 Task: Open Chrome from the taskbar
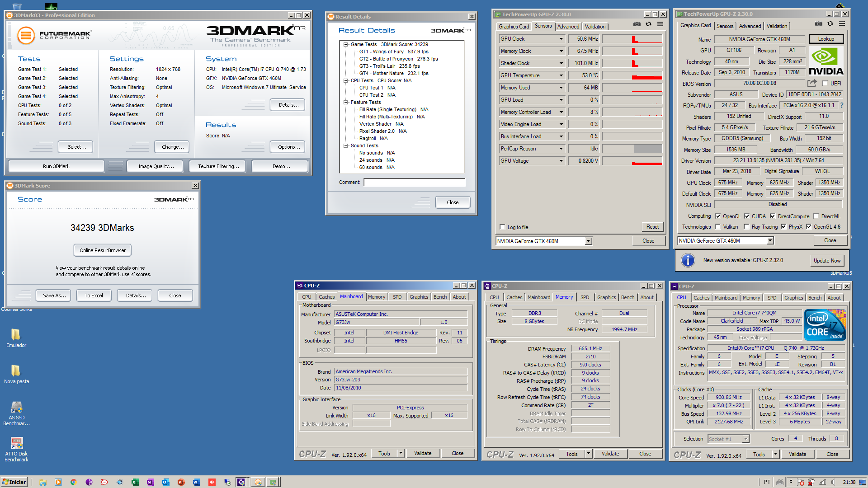coord(73,482)
